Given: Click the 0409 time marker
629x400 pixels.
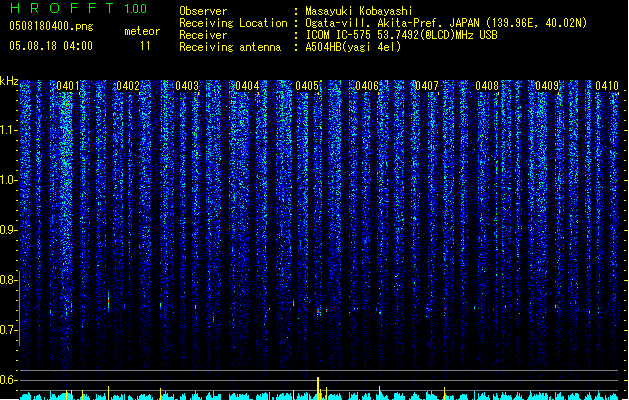Looking at the screenshot, I should pos(547,86).
